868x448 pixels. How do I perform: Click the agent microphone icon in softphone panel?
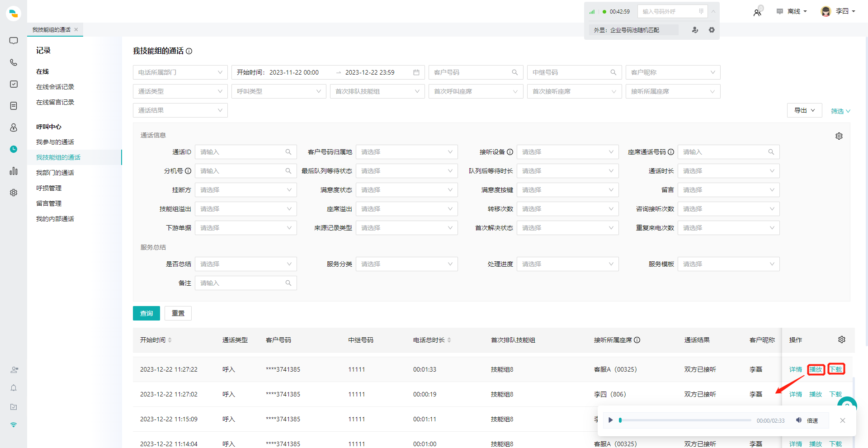click(695, 30)
